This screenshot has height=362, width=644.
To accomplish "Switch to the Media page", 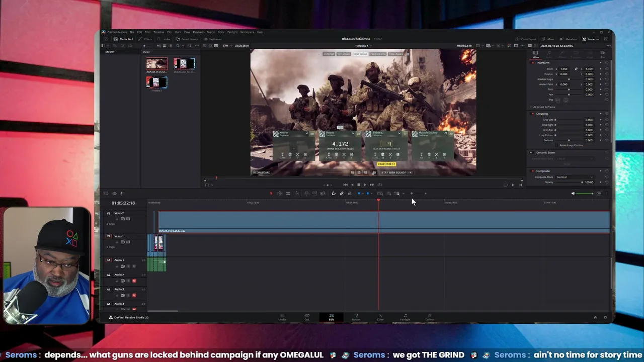I will click(x=282, y=317).
